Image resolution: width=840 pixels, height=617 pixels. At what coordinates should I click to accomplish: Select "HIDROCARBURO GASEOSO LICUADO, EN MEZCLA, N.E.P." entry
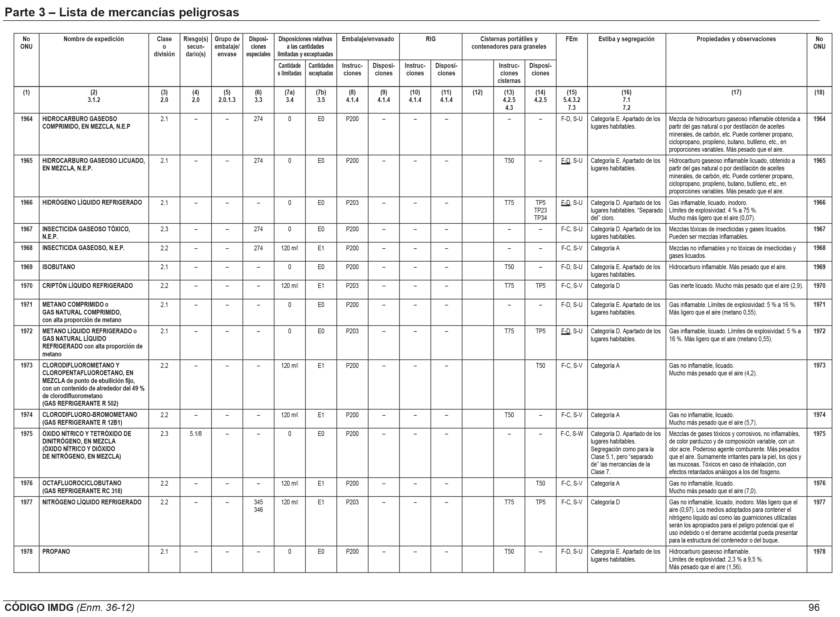(x=93, y=164)
